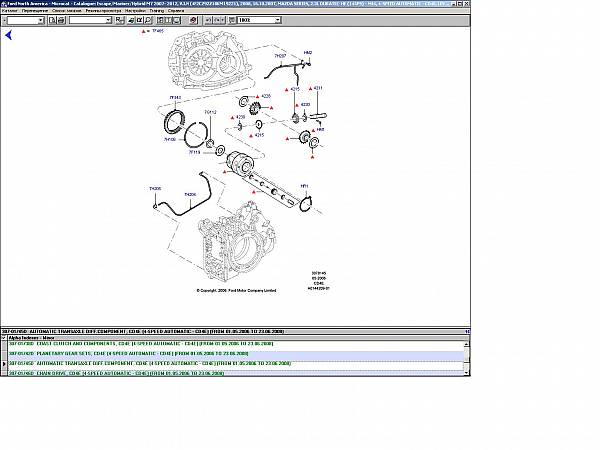
Task: Click the section title bar above Alpha Indexes
Action: pos(235,331)
